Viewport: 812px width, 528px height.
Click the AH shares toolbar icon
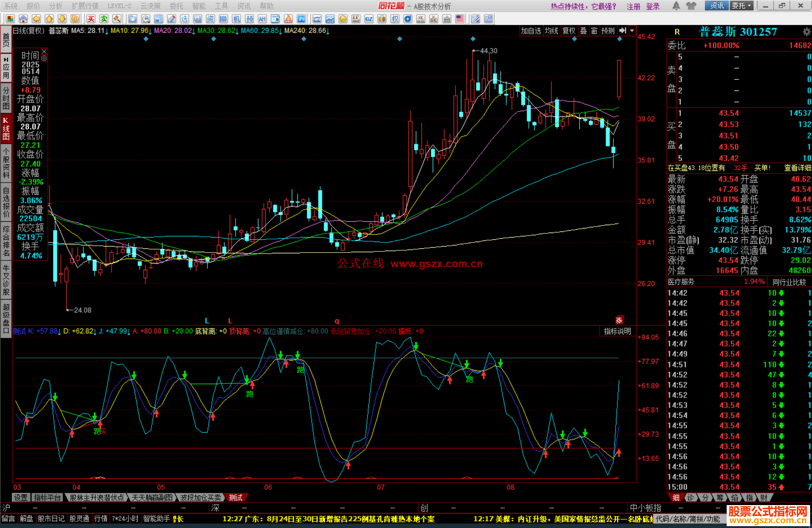pos(262,19)
